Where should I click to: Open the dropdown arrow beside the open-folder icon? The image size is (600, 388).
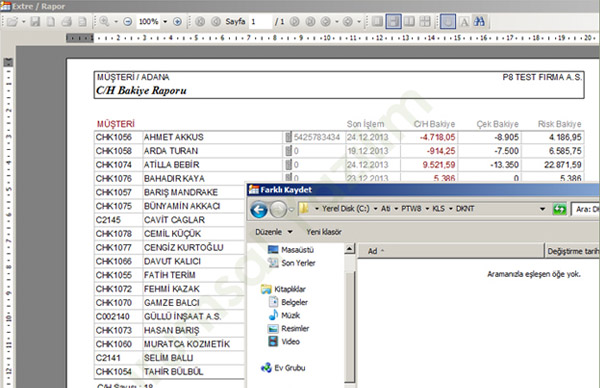click(x=24, y=22)
